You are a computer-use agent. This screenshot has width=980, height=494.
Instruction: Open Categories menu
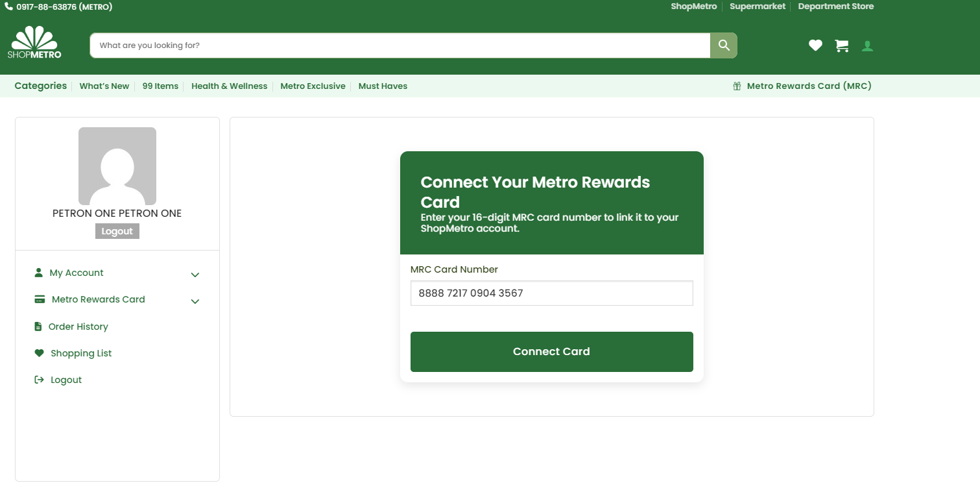[x=41, y=86]
